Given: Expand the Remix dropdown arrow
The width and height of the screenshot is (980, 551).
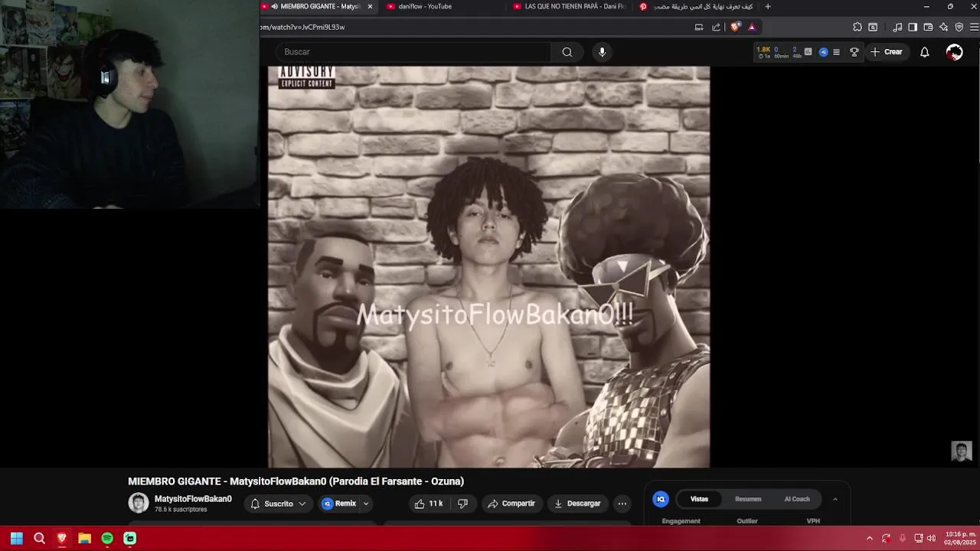Looking at the screenshot, I should (x=366, y=504).
